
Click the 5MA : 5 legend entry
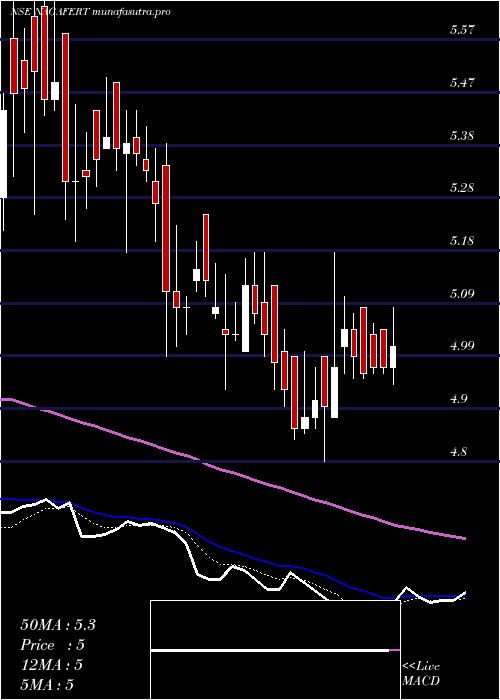(x=47, y=685)
